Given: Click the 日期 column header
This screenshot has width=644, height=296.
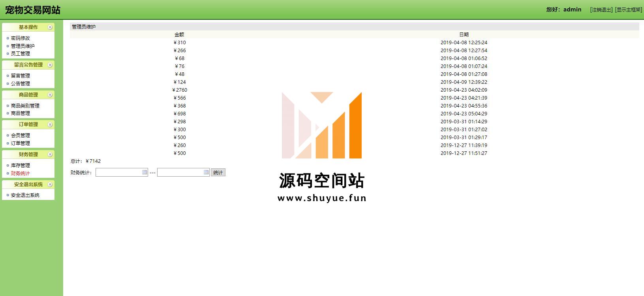Looking at the screenshot, I should coord(464,35).
